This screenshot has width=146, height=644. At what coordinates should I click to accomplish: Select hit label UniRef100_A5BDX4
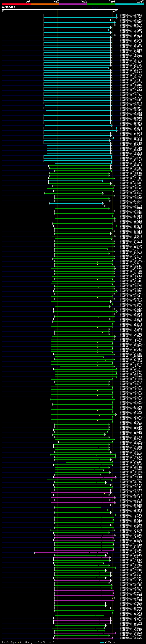point(131,82)
